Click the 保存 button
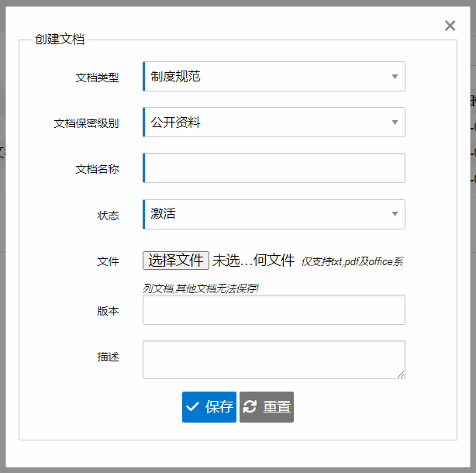The image size is (476, 473). pyautogui.click(x=209, y=407)
